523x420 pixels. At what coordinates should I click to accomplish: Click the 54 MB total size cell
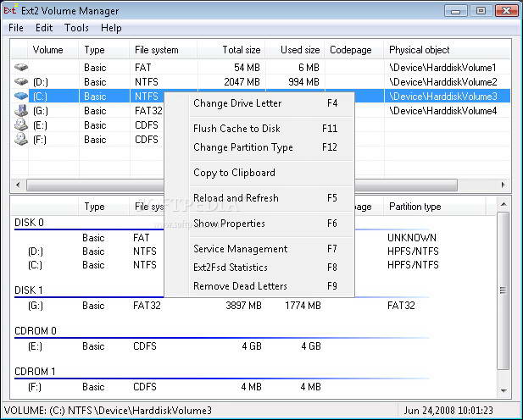247,68
